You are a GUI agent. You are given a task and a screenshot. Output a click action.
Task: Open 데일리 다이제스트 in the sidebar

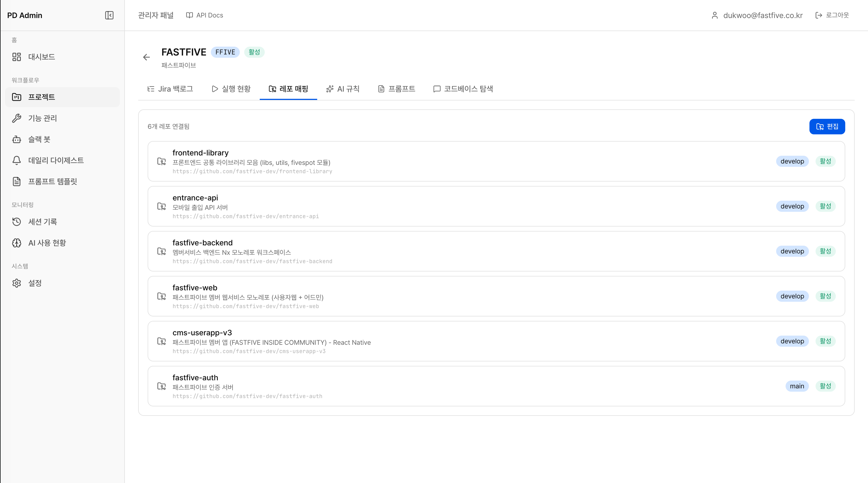point(62,160)
